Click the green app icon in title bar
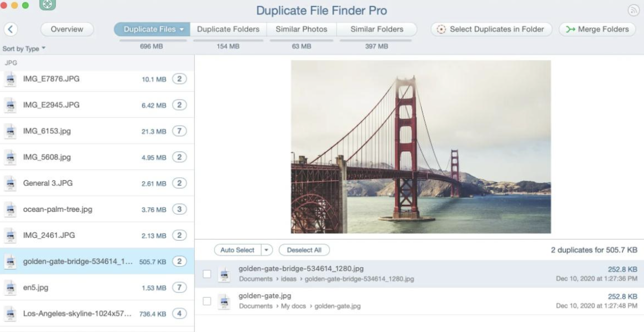Screen dimensions: 644x332 (48, 4)
